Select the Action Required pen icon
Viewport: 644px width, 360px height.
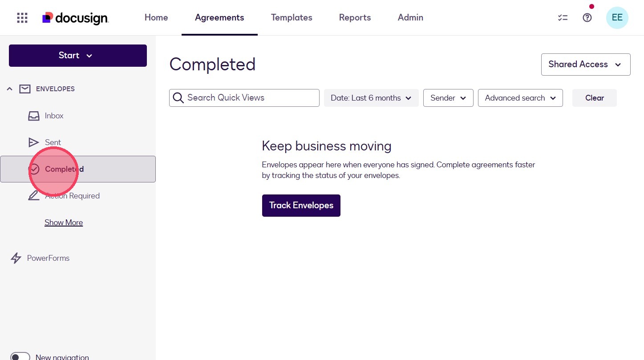coord(34,196)
